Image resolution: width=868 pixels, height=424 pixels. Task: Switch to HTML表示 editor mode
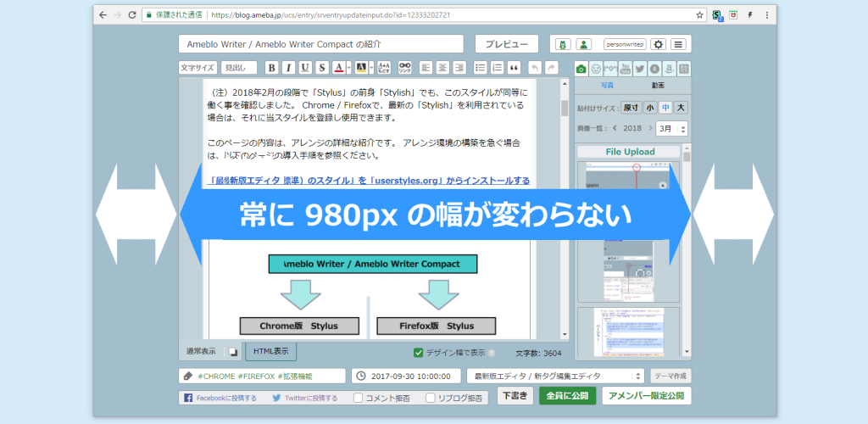tap(271, 351)
